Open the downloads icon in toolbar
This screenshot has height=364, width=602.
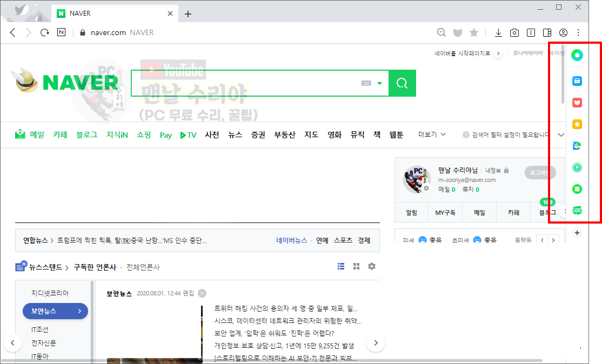498,32
